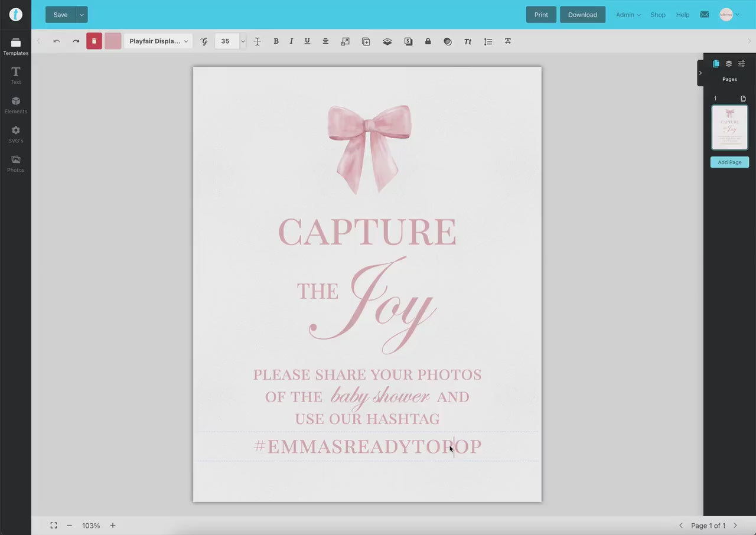Go to the Shop link
756x535 pixels.
658,15
